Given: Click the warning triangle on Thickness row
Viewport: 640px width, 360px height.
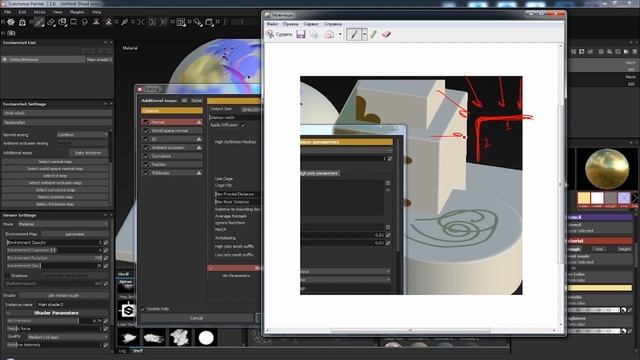Looking at the screenshot, I should pos(199,173).
